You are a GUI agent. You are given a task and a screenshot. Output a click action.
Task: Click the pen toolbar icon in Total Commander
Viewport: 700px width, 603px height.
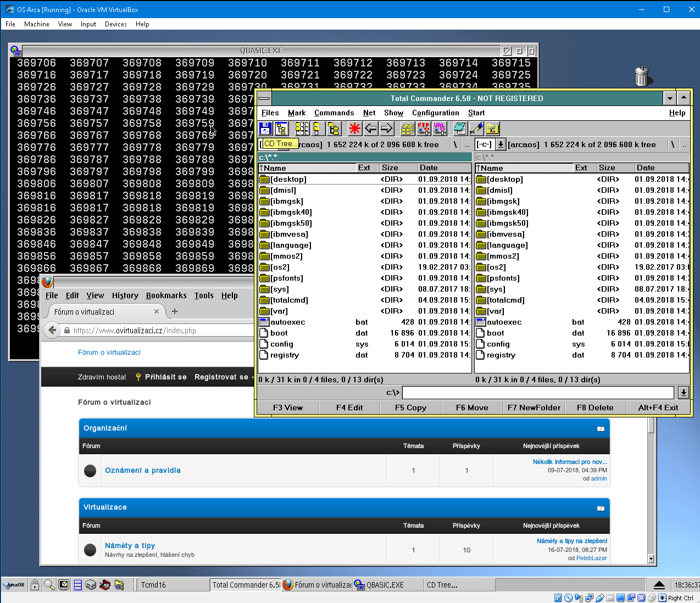[x=476, y=129]
